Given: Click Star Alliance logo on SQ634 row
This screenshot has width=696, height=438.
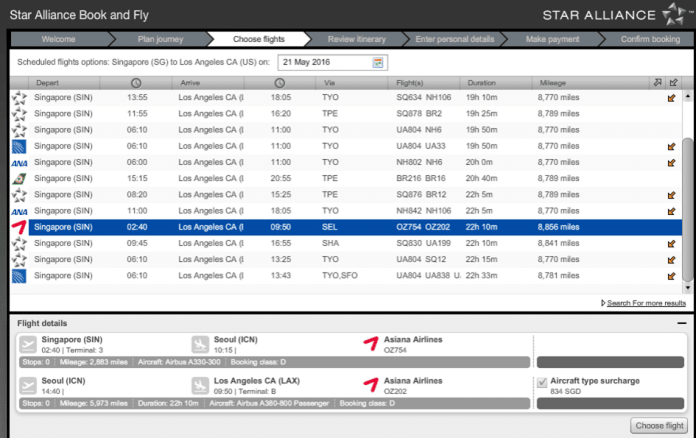Looking at the screenshot, I should click(x=19, y=98).
